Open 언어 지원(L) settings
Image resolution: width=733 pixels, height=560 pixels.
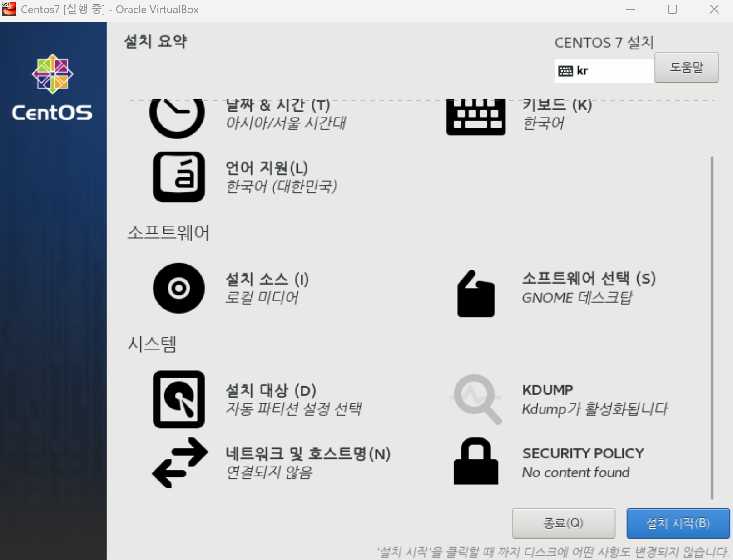[267, 168]
